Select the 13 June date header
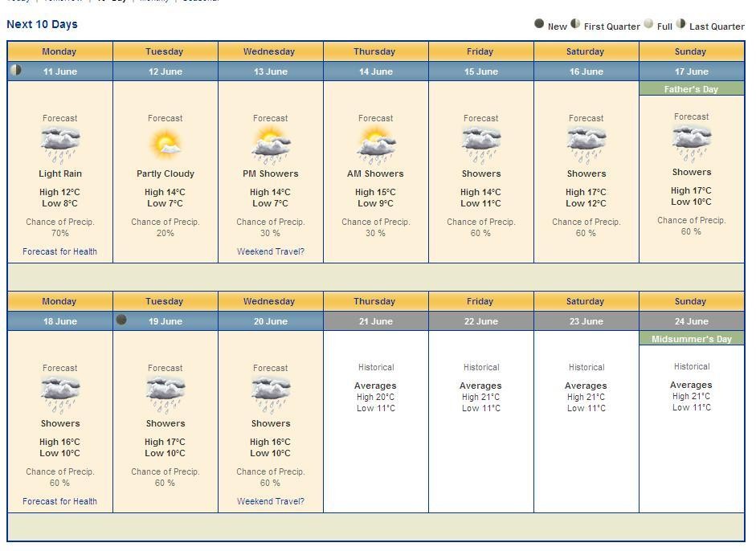This screenshot has width=756, height=551. pyautogui.click(x=271, y=71)
